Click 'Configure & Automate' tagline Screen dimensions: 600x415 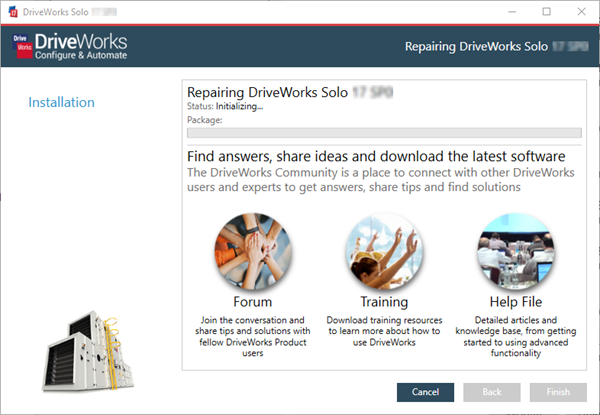pyautogui.click(x=81, y=55)
